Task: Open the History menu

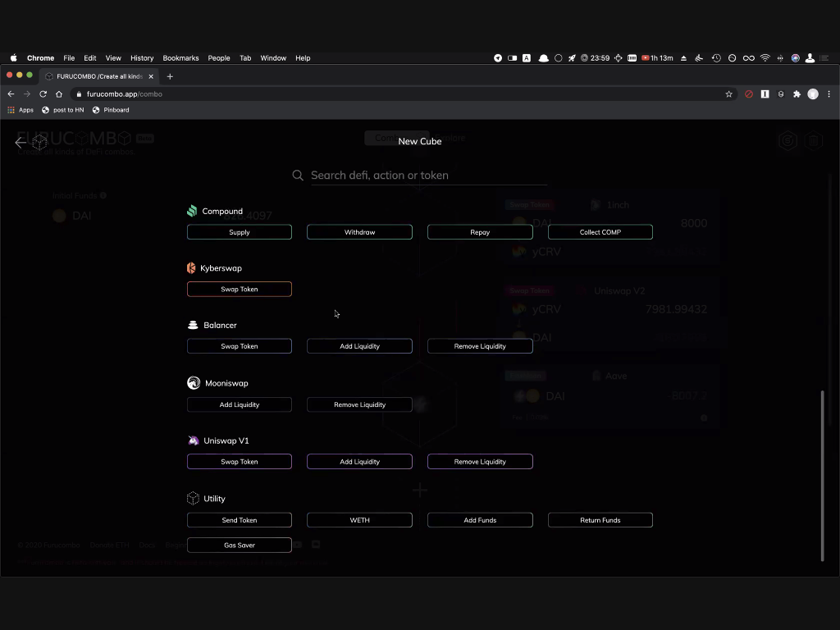Action: point(142,58)
